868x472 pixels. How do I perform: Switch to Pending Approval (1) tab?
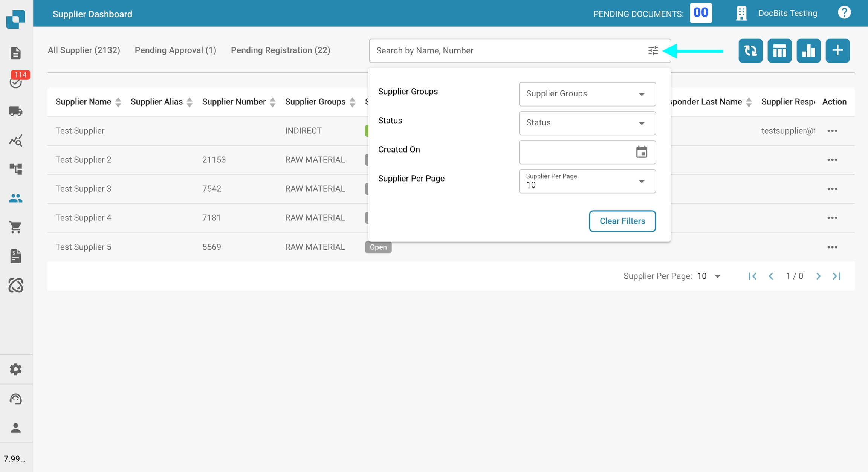pyautogui.click(x=175, y=50)
